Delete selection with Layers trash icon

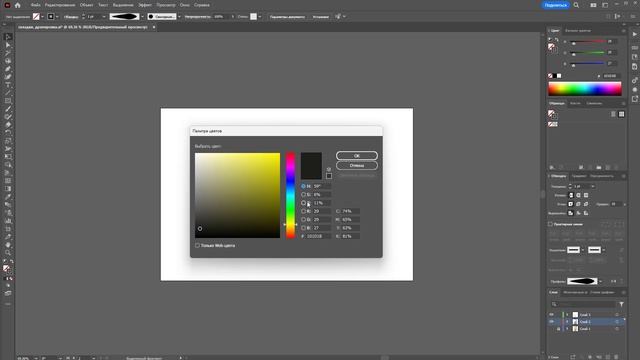click(x=616, y=357)
